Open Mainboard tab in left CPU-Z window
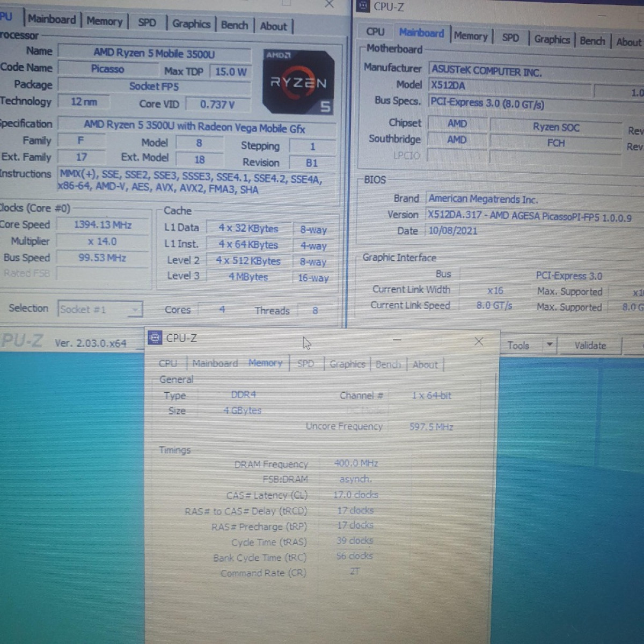644x644 pixels. [52, 19]
